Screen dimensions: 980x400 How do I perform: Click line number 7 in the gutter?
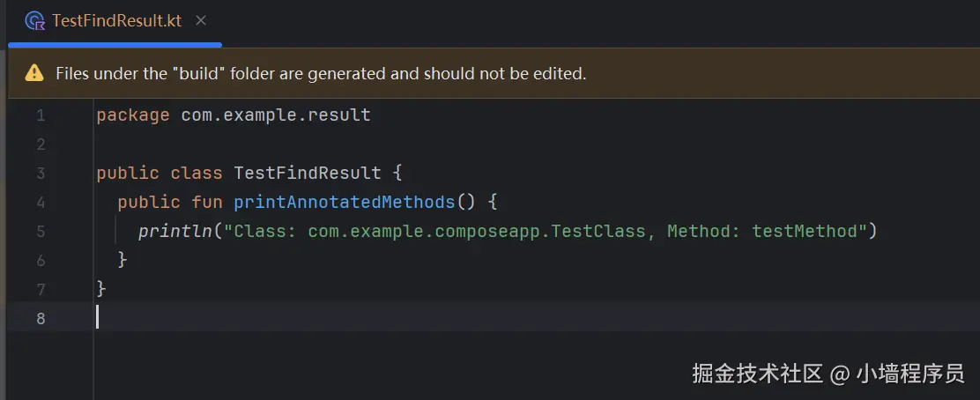(41, 288)
